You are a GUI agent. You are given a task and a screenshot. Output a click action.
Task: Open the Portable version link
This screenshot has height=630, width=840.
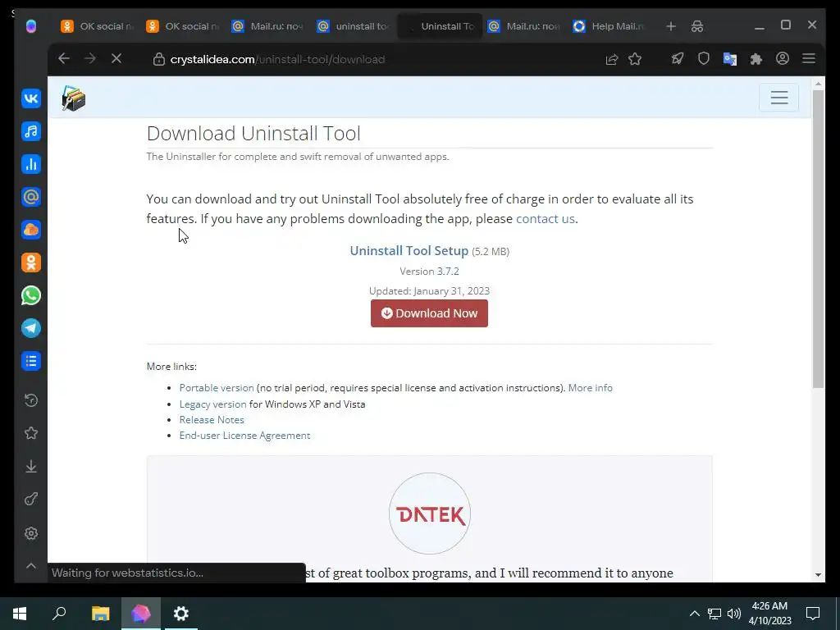217,388
